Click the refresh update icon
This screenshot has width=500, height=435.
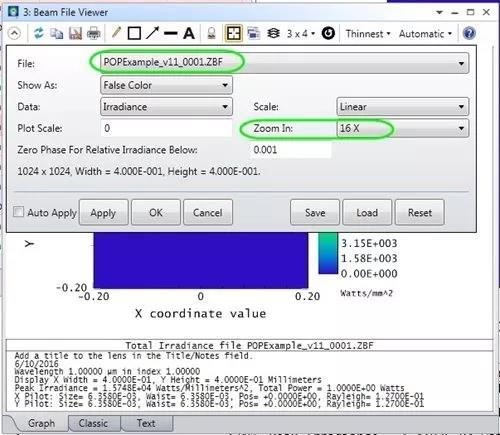pyautogui.click(x=39, y=33)
